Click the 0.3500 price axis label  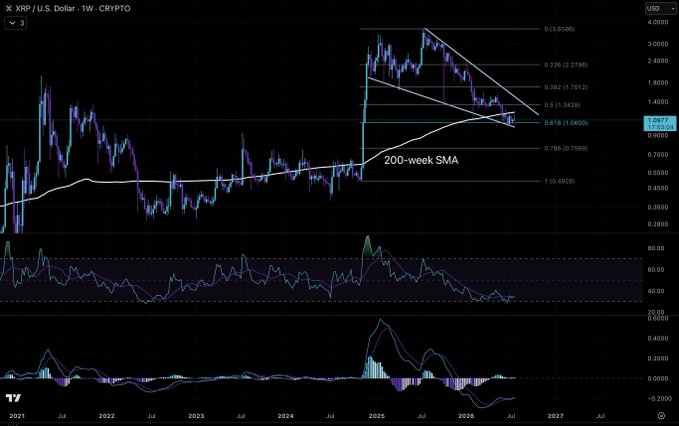(x=657, y=207)
